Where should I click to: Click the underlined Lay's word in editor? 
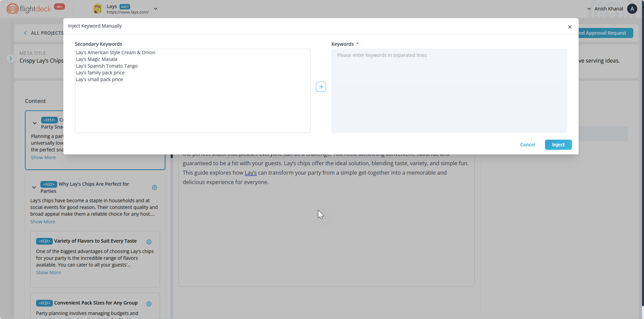[x=251, y=173]
